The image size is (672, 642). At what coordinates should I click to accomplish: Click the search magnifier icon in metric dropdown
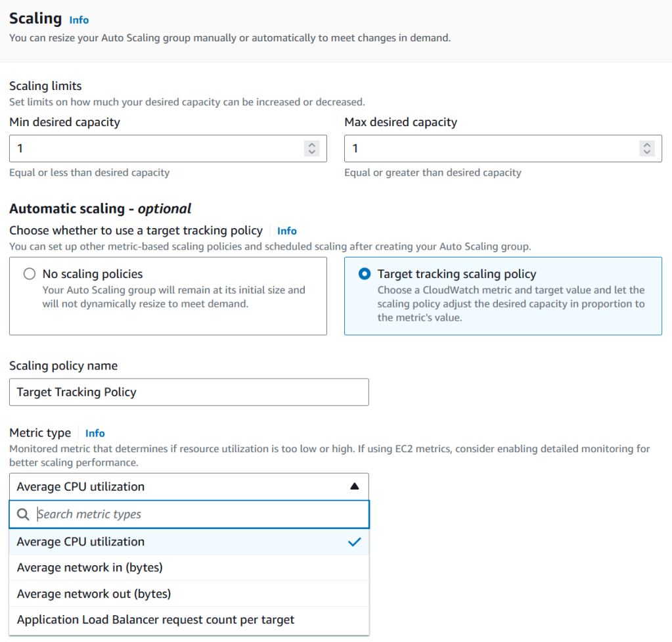click(23, 515)
